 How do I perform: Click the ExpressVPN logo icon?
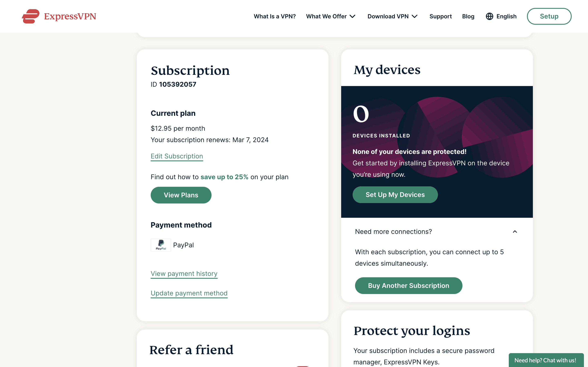[31, 16]
